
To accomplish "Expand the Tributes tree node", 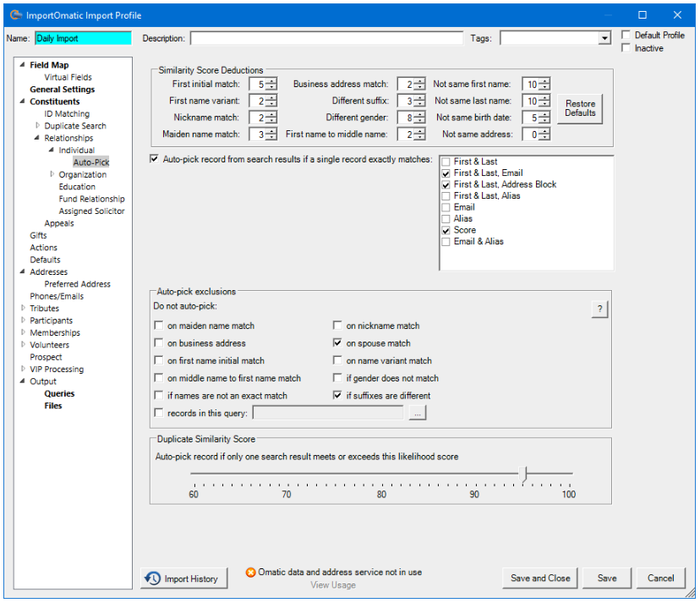I will [23, 308].
